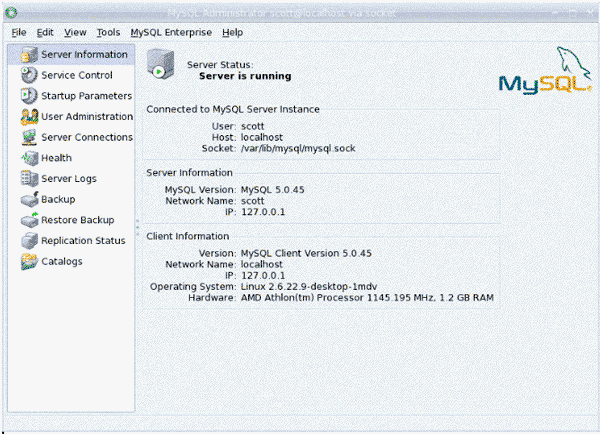View Replication Status
600x434 pixels.
pos(83,241)
